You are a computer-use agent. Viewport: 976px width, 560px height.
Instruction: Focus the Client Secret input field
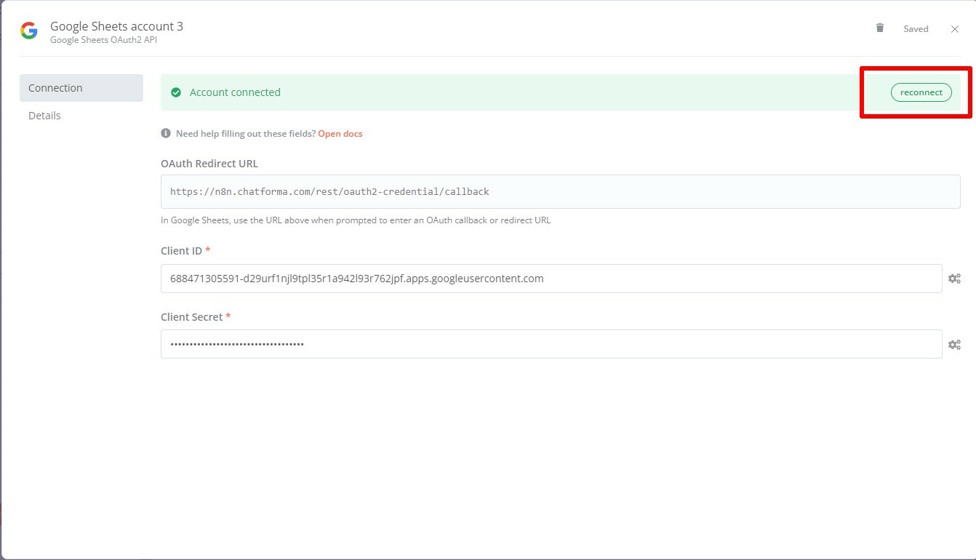(551, 345)
